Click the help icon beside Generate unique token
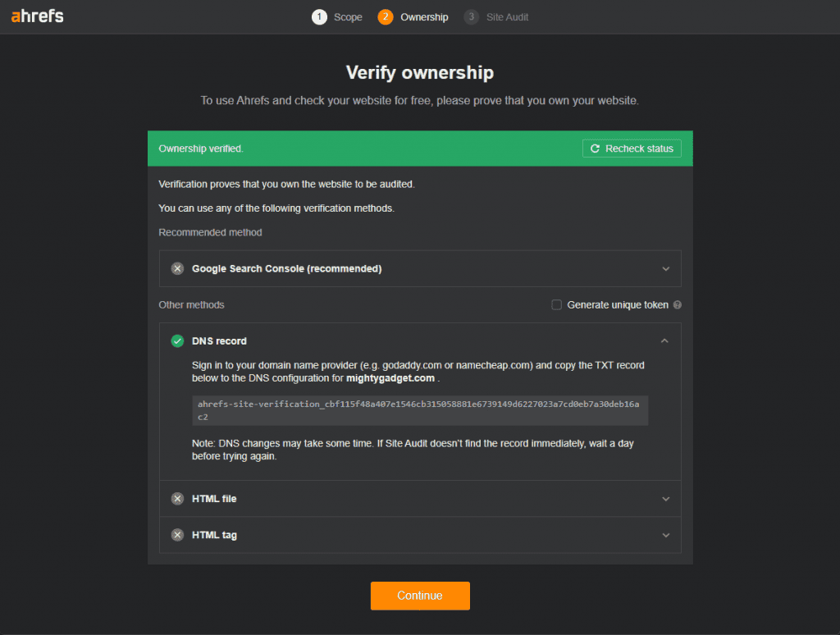This screenshot has height=635, width=840. 678,305
